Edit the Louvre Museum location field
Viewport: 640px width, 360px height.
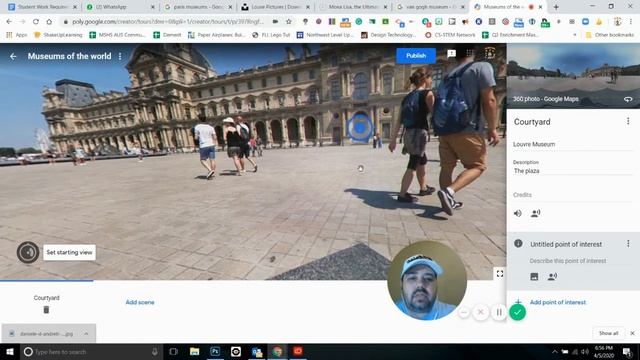572,144
